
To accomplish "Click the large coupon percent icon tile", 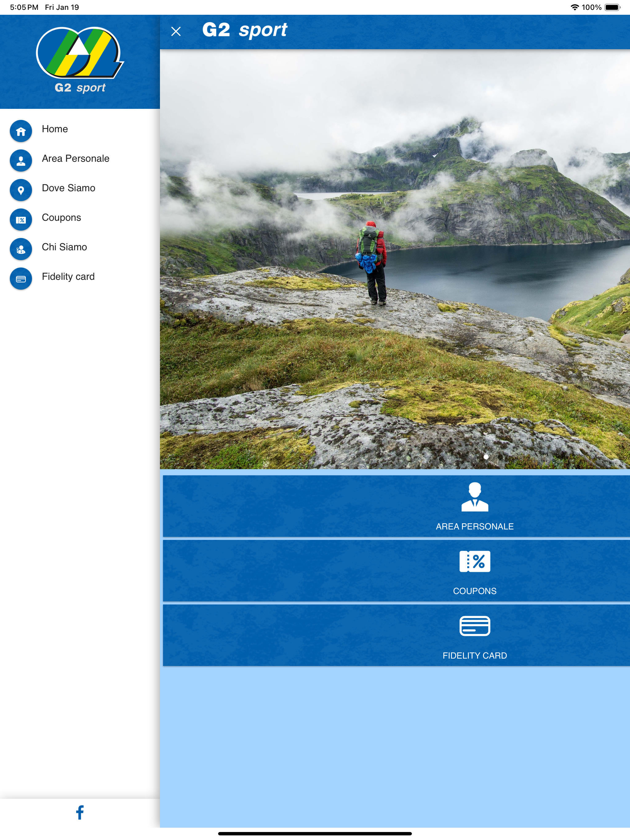I will tap(475, 561).
